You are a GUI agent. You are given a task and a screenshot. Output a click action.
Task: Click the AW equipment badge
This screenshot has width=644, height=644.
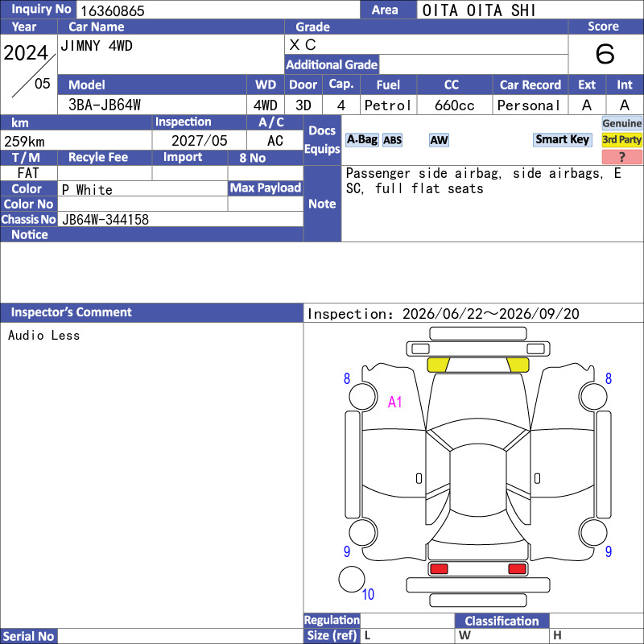pyautogui.click(x=439, y=140)
